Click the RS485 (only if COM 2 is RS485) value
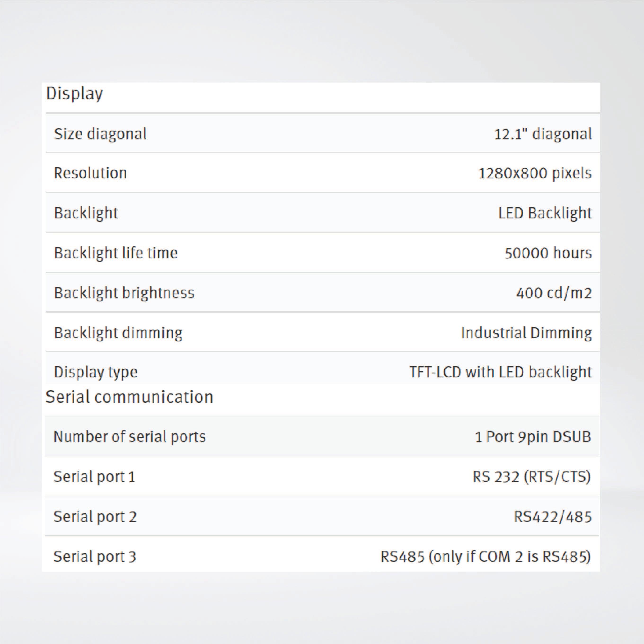 [x=485, y=557]
